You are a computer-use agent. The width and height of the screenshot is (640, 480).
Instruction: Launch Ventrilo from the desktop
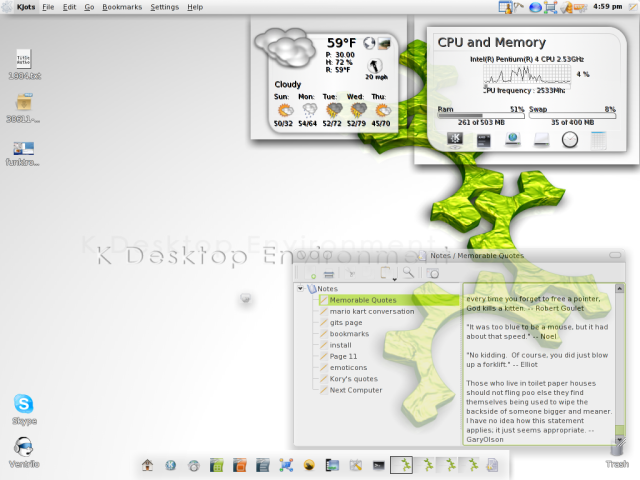coord(24,452)
